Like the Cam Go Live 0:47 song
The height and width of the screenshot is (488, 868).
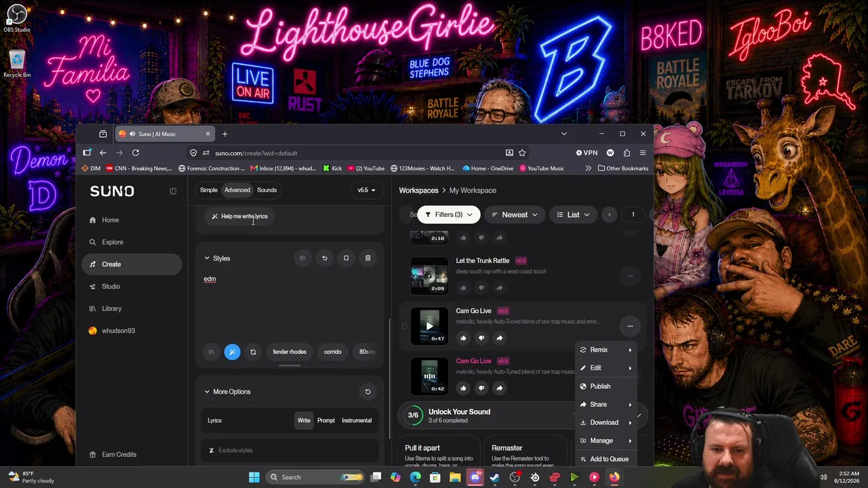pyautogui.click(x=463, y=338)
